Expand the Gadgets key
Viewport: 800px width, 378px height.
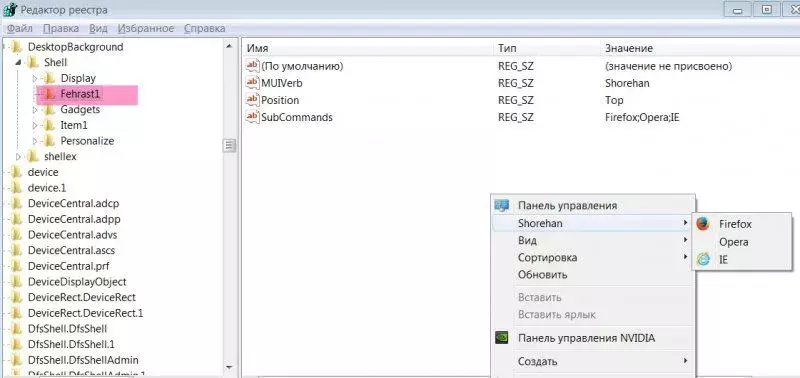[x=35, y=110]
